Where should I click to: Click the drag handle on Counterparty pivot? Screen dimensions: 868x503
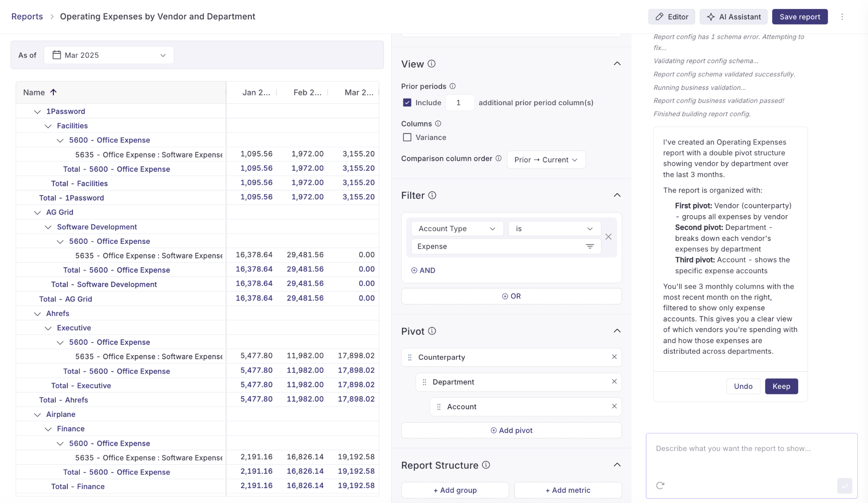click(x=409, y=358)
